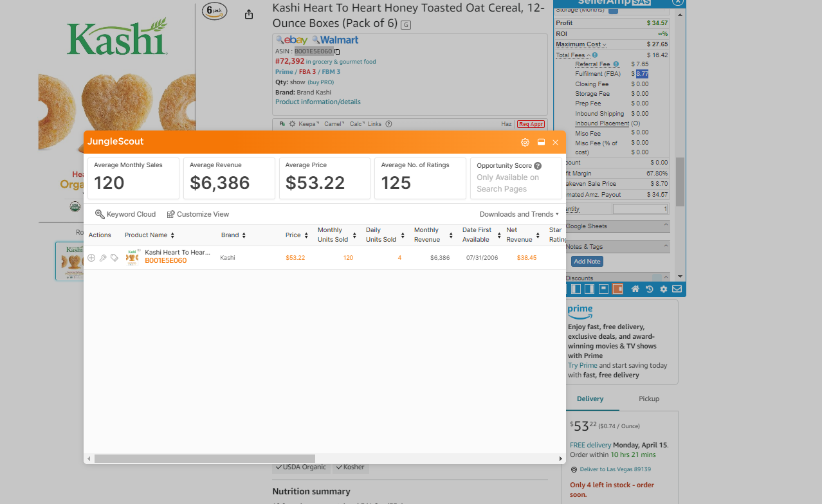Open the extension toolbar gear settings

(292, 123)
